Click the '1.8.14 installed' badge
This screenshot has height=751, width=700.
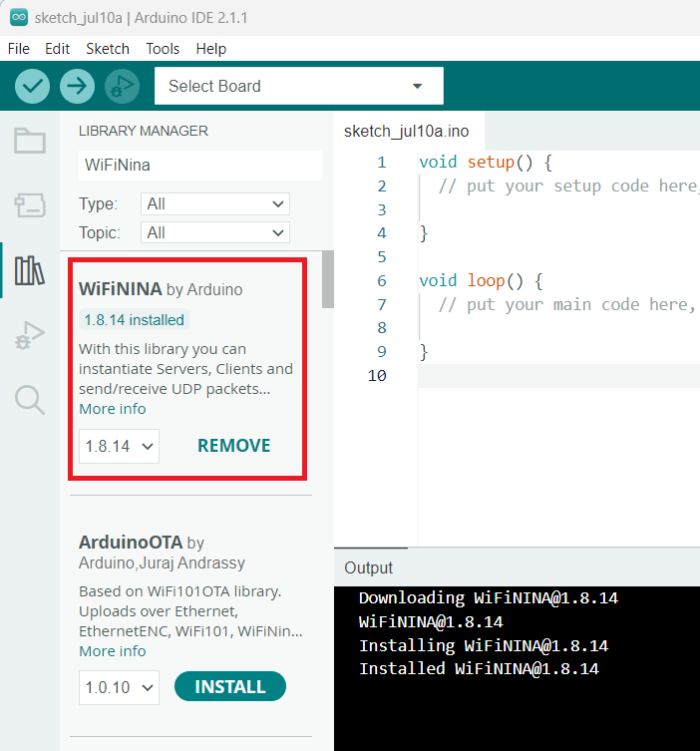[x=134, y=320]
